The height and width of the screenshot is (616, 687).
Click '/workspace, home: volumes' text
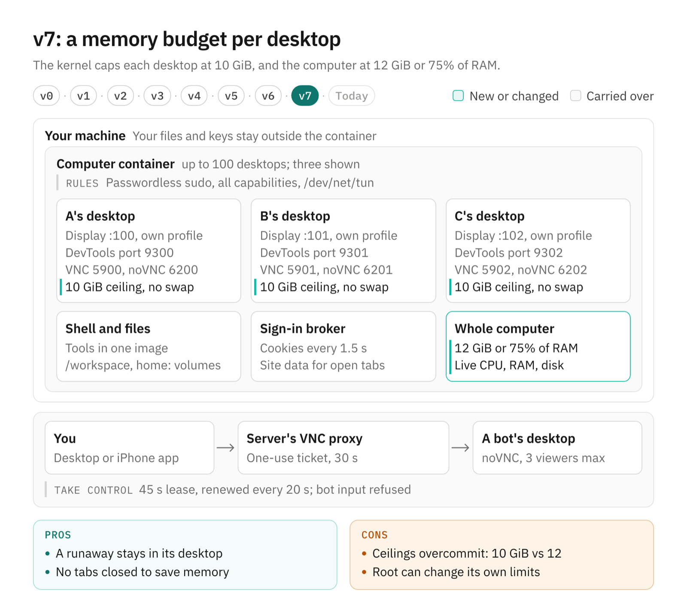[143, 365]
